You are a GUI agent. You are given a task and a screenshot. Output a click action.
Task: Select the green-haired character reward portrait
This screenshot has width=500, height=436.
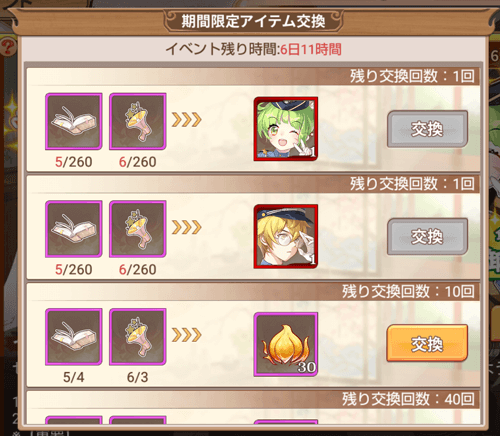(x=286, y=129)
